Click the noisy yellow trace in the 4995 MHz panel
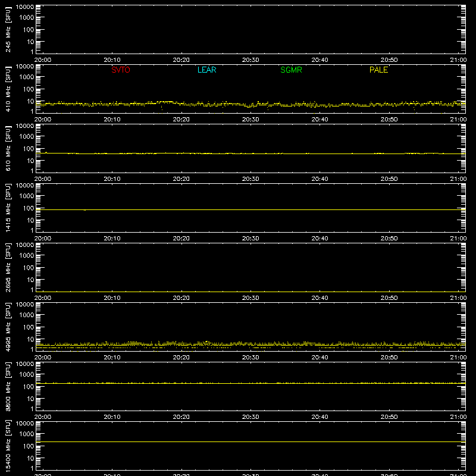The width and height of the screenshot is (476, 476). (x=250, y=345)
